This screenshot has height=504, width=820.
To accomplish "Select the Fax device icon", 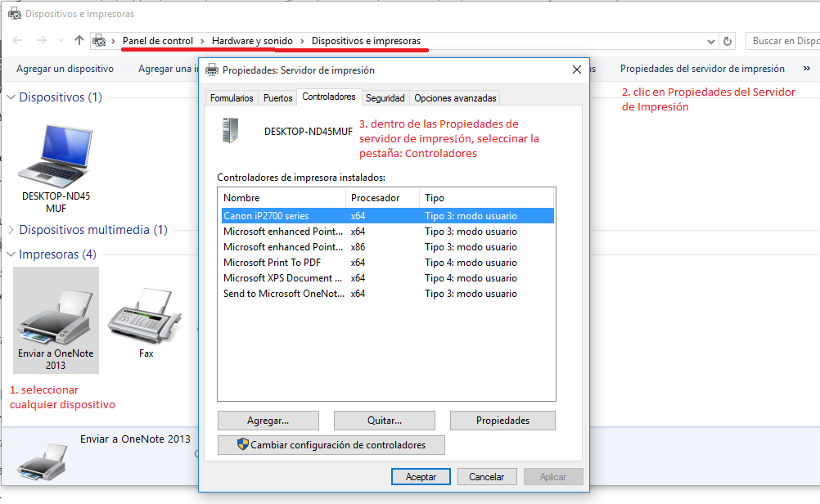I will click(x=146, y=319).
